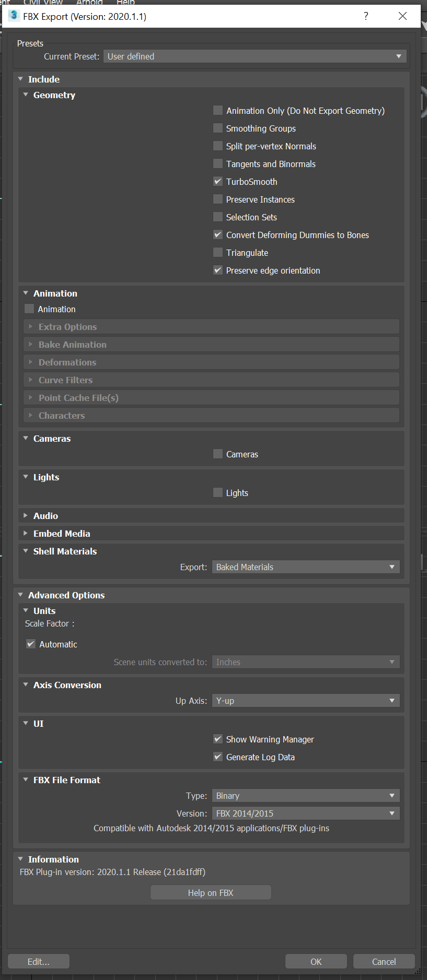Open the Civil View menu behind dialog

(43, 3)
